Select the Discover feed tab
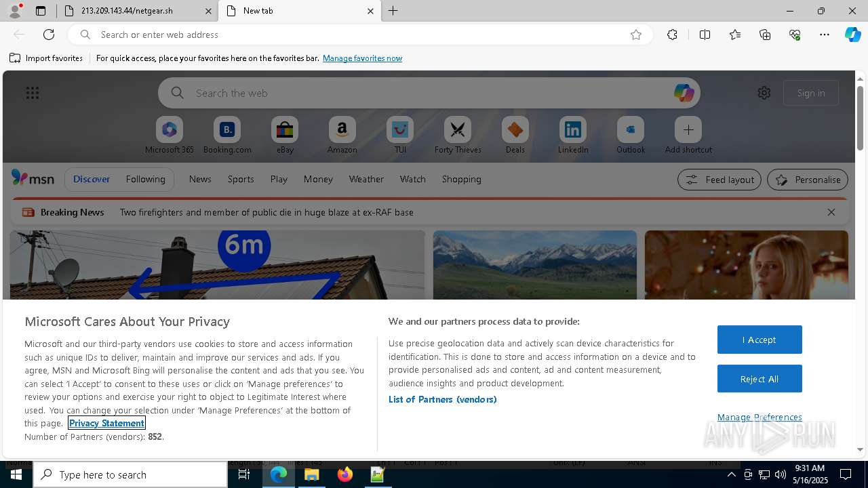The image size is (868, 488). (92, 179)
